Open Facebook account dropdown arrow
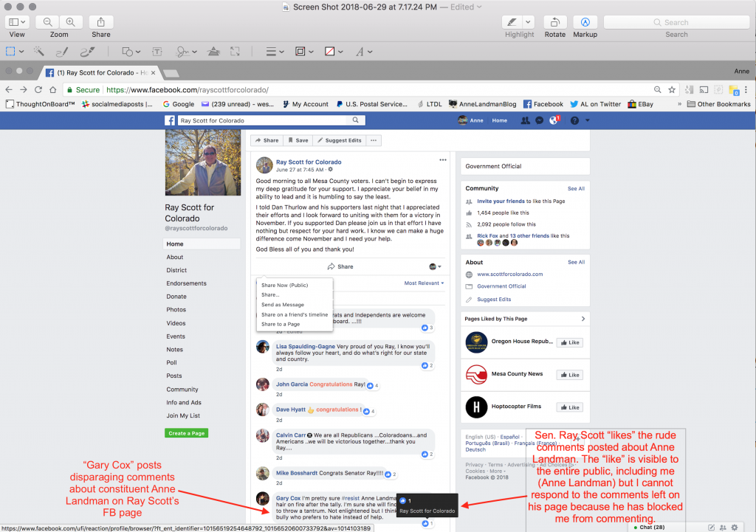 click(x=587, y=120)
